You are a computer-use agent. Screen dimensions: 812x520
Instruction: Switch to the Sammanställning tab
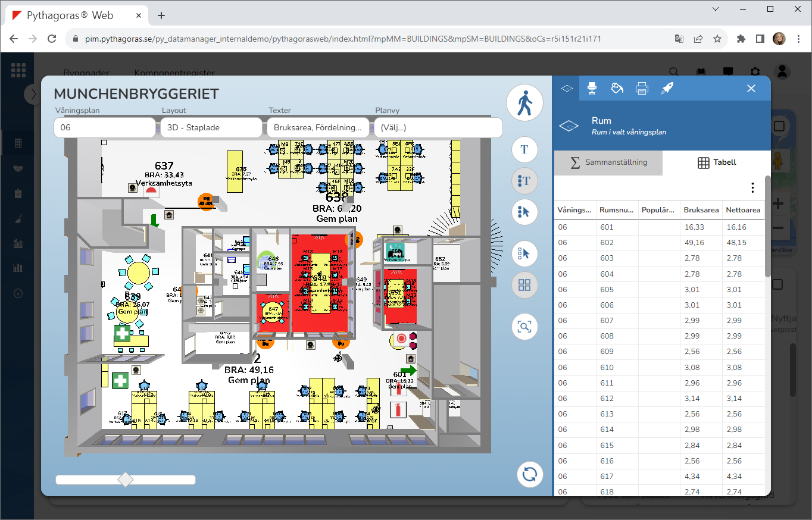pyautogui.click(x=608, y=162)
